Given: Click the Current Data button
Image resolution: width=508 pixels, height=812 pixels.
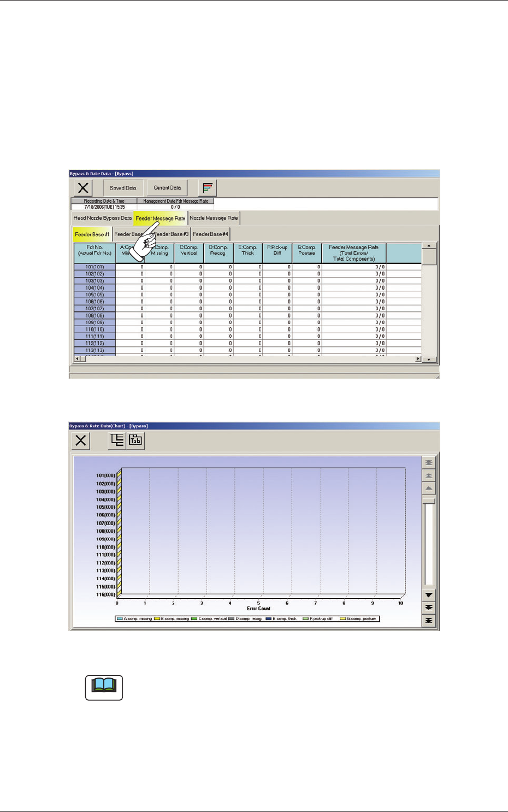Looking at the screenshot, I should (167, 188).
